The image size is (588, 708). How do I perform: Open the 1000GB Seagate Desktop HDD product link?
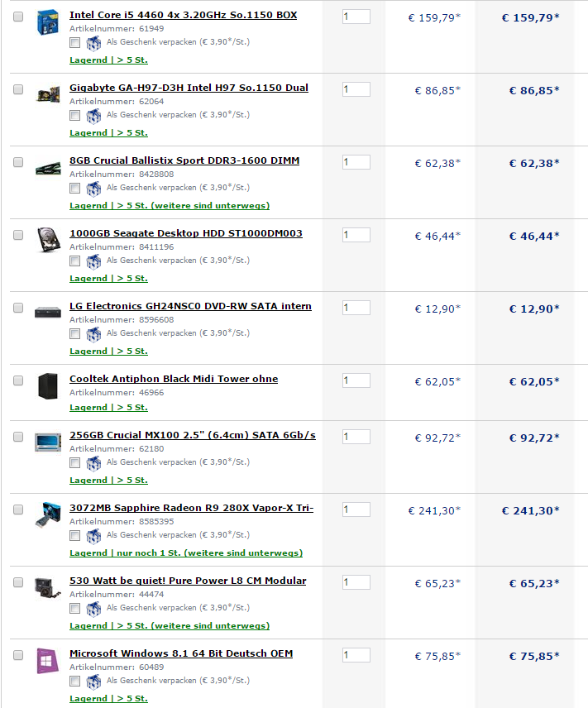pos(185,233)
